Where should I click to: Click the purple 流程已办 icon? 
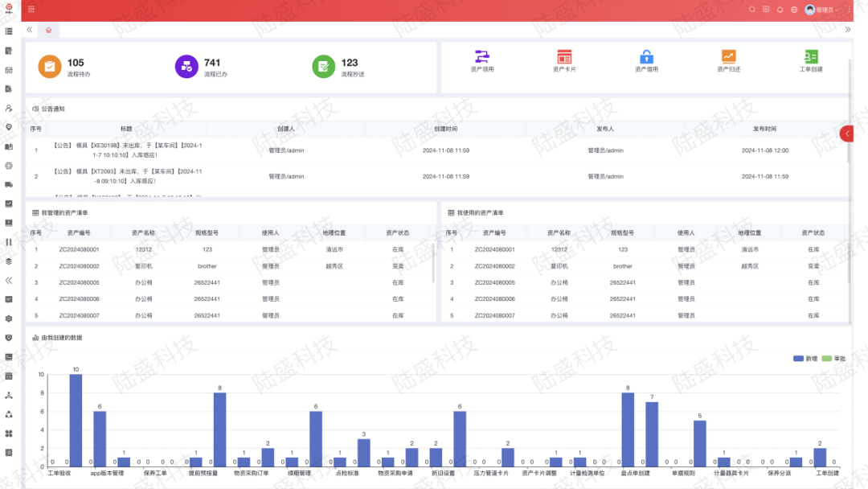point(186,67)
